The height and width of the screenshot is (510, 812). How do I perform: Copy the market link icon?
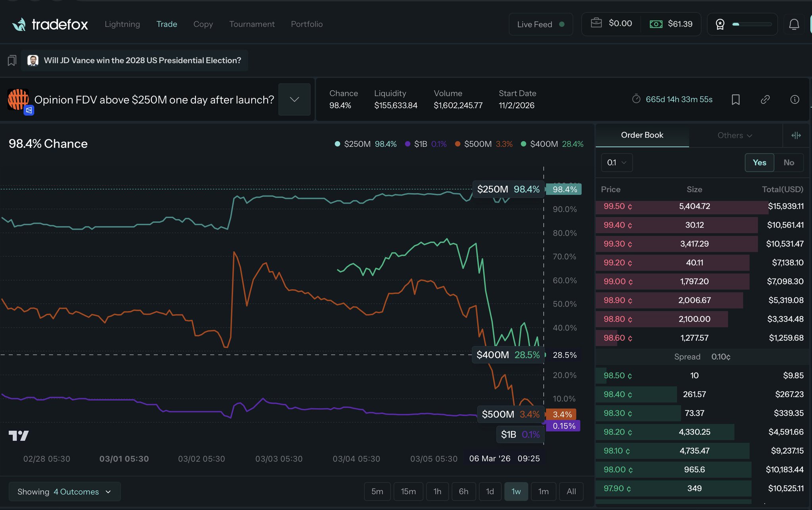pos(765,100)
